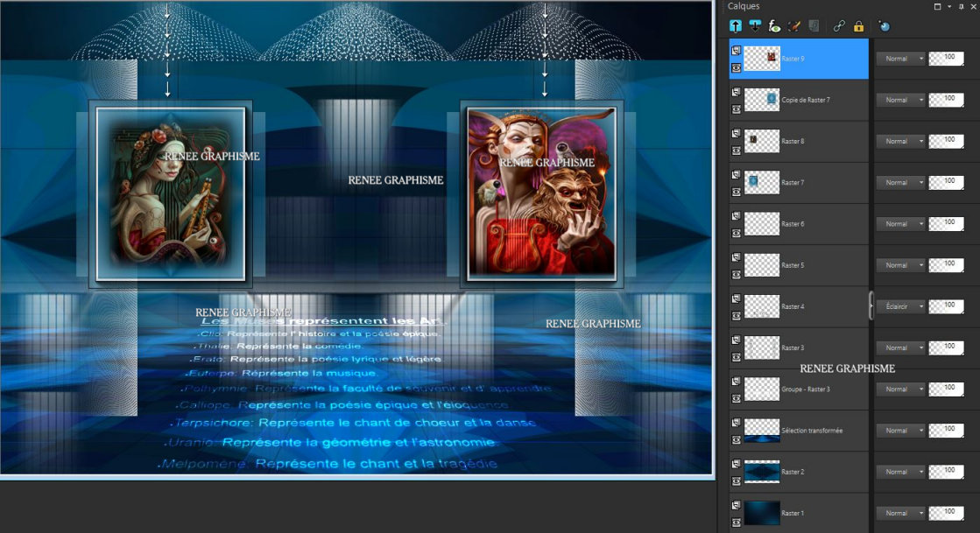
Task: Toggle the eye icon for Raster 2
Action: pos(737,480)
